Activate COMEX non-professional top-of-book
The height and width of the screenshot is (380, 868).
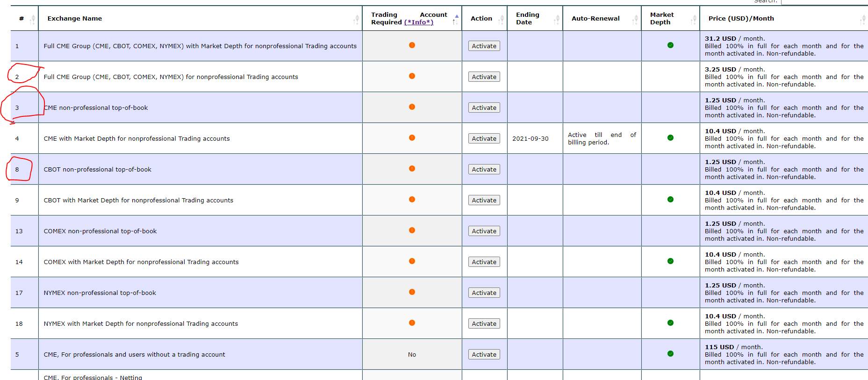click(x=484, y=231)
